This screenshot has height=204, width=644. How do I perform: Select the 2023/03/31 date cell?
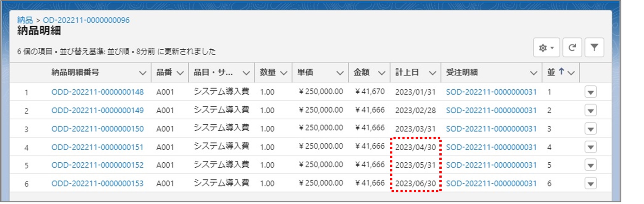point(415,129)
